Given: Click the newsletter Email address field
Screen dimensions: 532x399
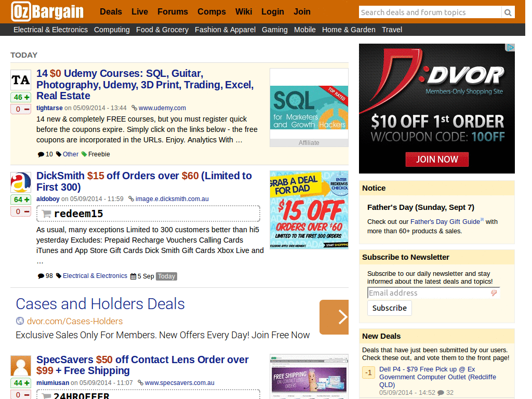Looking at the screenshot, I should pos(434,293).
